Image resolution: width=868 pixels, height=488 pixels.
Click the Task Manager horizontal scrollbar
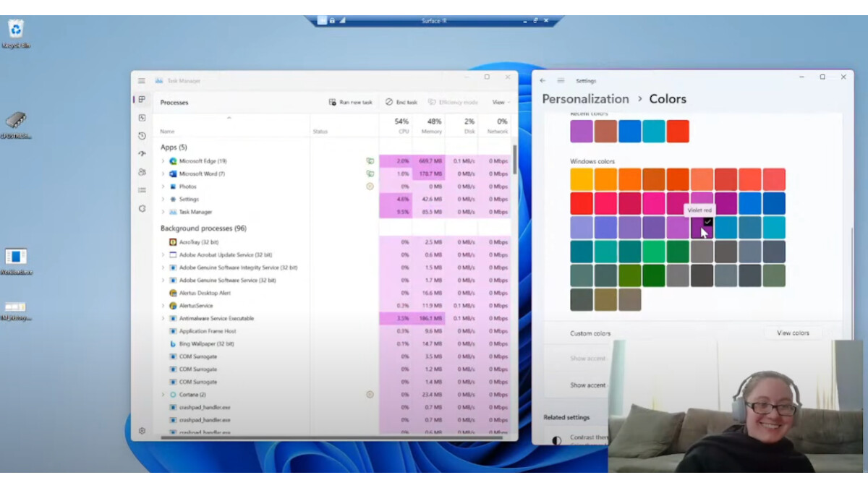point(333,437)
